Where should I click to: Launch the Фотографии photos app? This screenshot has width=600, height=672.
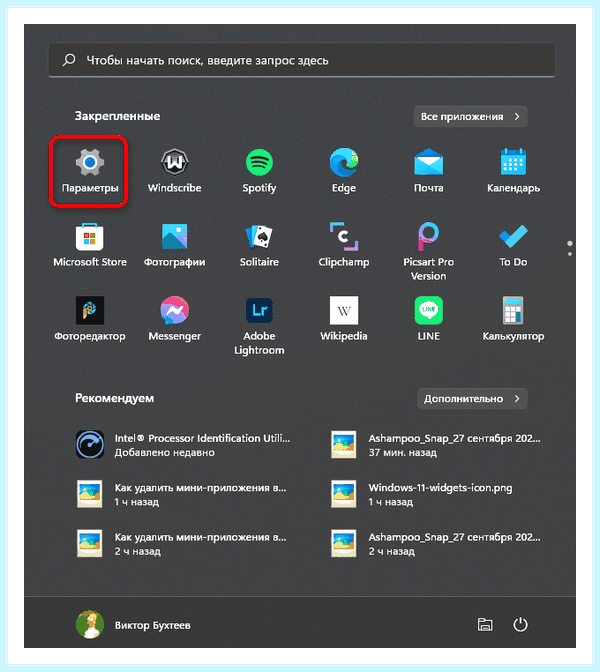(174, 245)
